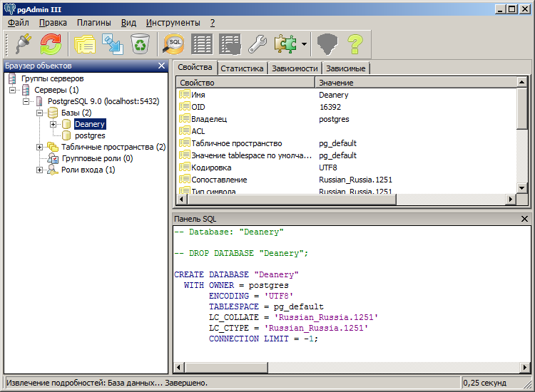Viewport: 535px width, 392px height.
Task: Select the Свойства tab
Action: pyautogui.click(x=195, y=68)
